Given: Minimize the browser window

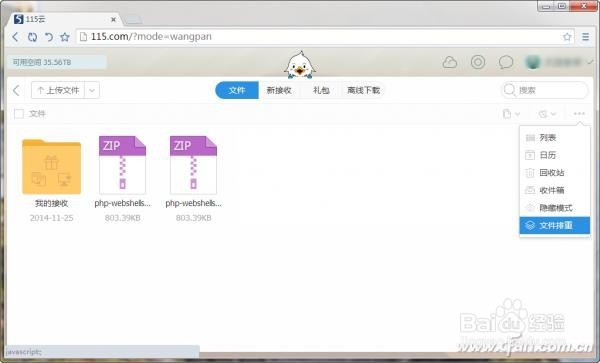Looking at the screenshot, I should [x=546, y=6].
